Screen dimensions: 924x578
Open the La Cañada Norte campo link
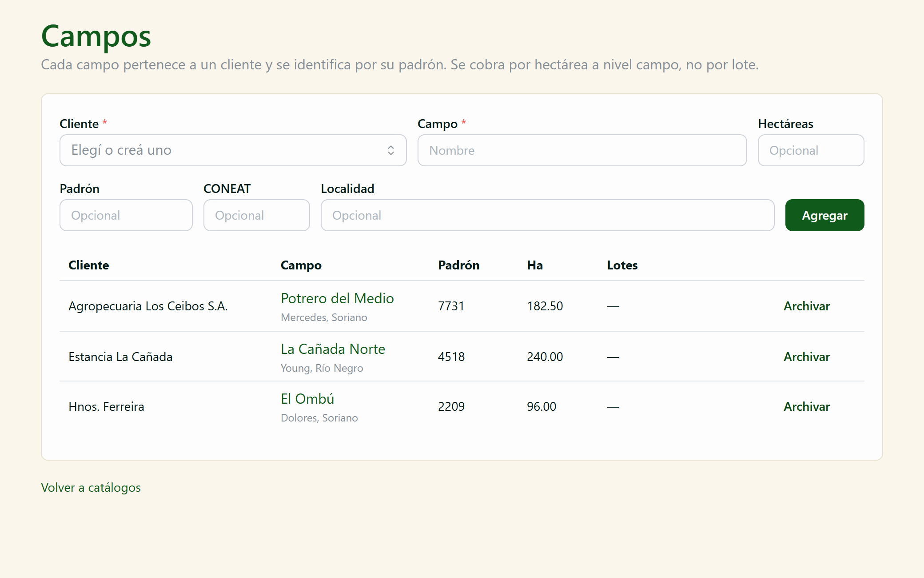pyautogui.click(x=333, y=349)
